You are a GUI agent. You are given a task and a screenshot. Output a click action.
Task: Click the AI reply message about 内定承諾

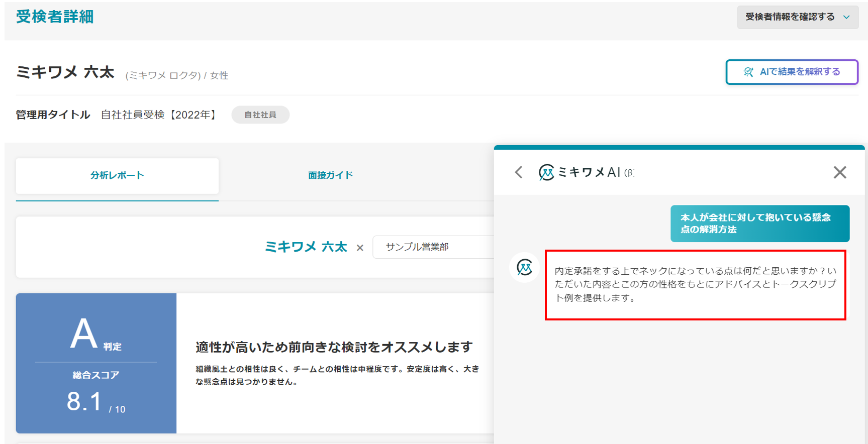[x=695, y=284]
